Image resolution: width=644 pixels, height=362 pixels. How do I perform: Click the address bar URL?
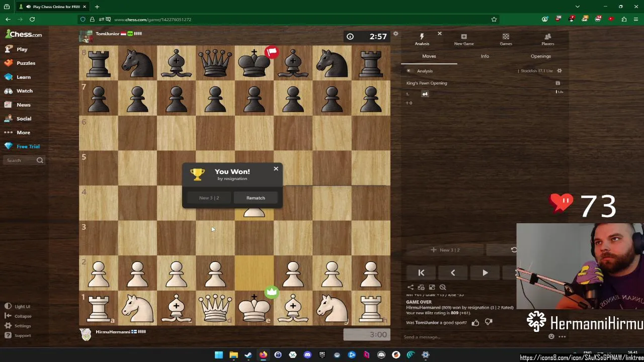click(152, 20)
